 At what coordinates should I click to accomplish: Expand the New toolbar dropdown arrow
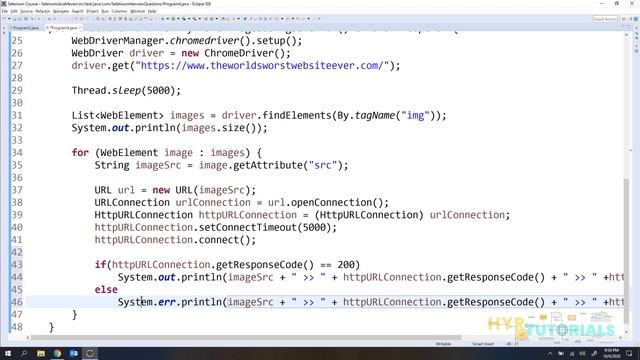(9, 19)
